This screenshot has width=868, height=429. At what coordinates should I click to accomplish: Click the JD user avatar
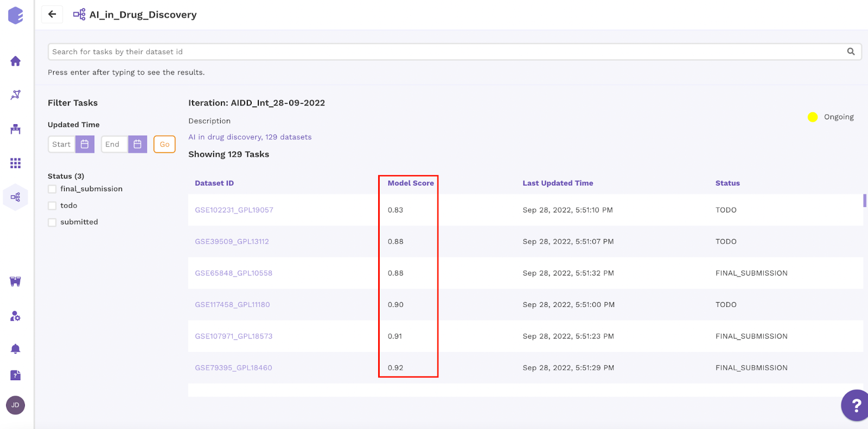tap(15, 405)
